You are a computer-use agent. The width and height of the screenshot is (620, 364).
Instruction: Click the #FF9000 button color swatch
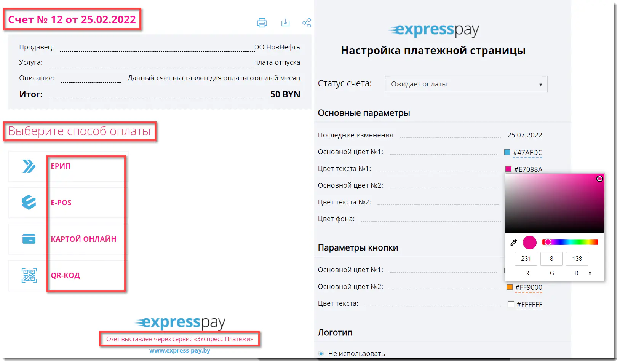510,287
